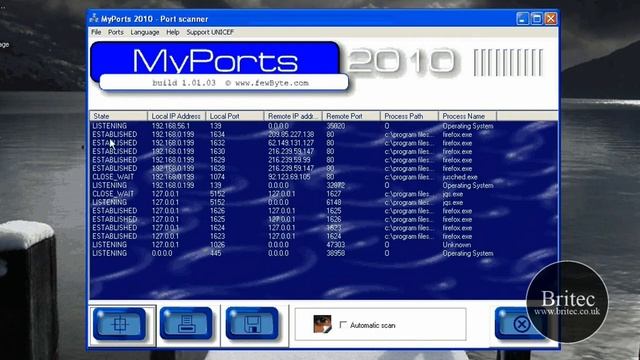Screen dimensions: 640x360
Task: Open the Help menu
Action: click(173, 32)
